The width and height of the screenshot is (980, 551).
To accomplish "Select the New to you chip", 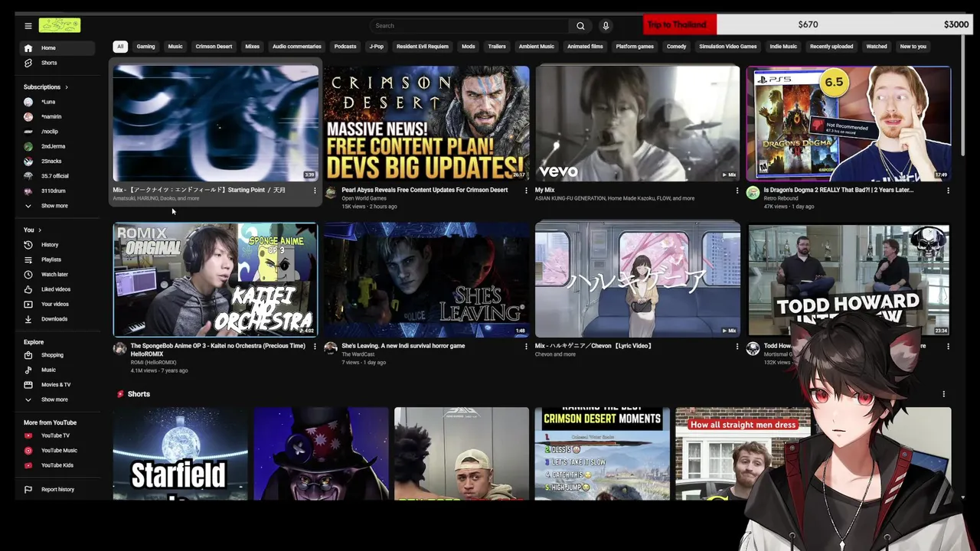I will (x=913, y=47).
